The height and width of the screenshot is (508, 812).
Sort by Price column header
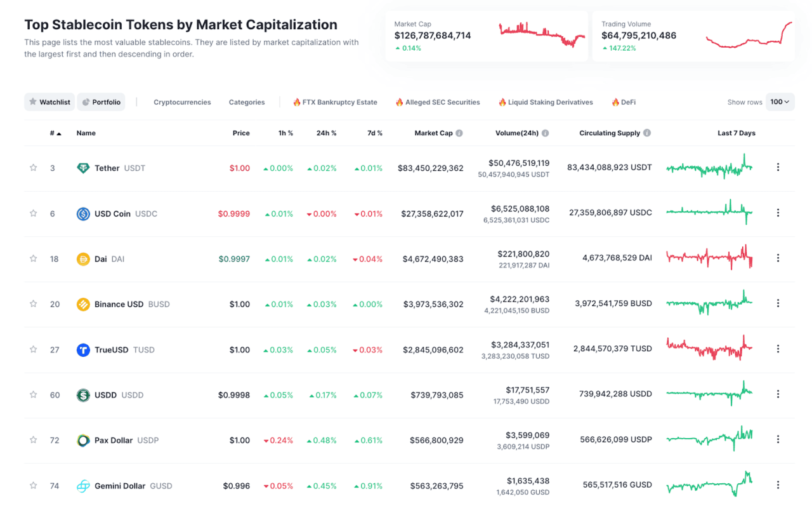pos(241,133)
